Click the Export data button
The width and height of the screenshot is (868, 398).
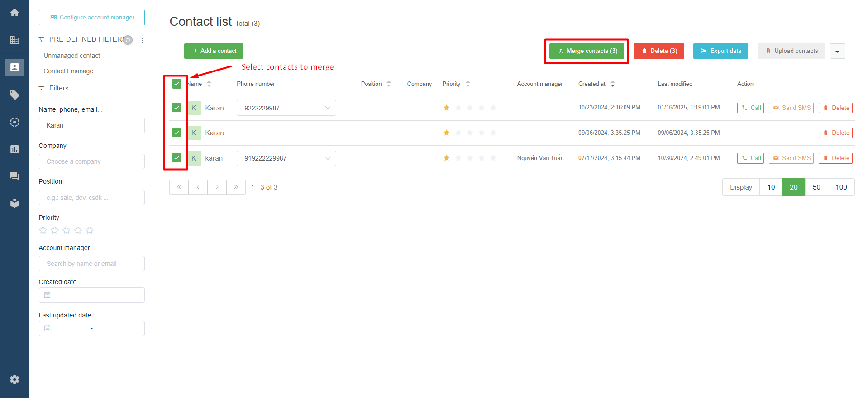[720, 51]
